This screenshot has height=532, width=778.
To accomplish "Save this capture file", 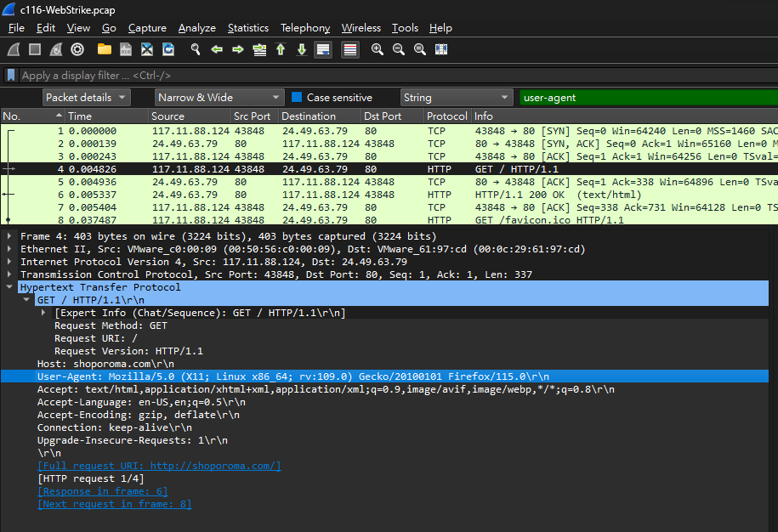I will [x=126, y=49].
